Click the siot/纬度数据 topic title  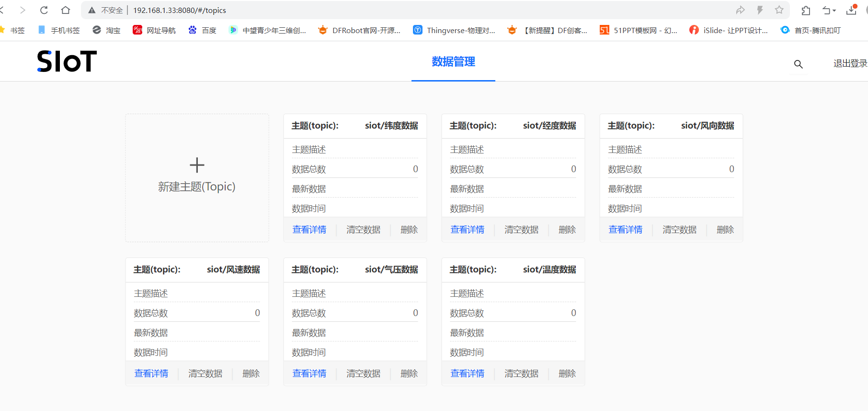(x=391, y=126)
